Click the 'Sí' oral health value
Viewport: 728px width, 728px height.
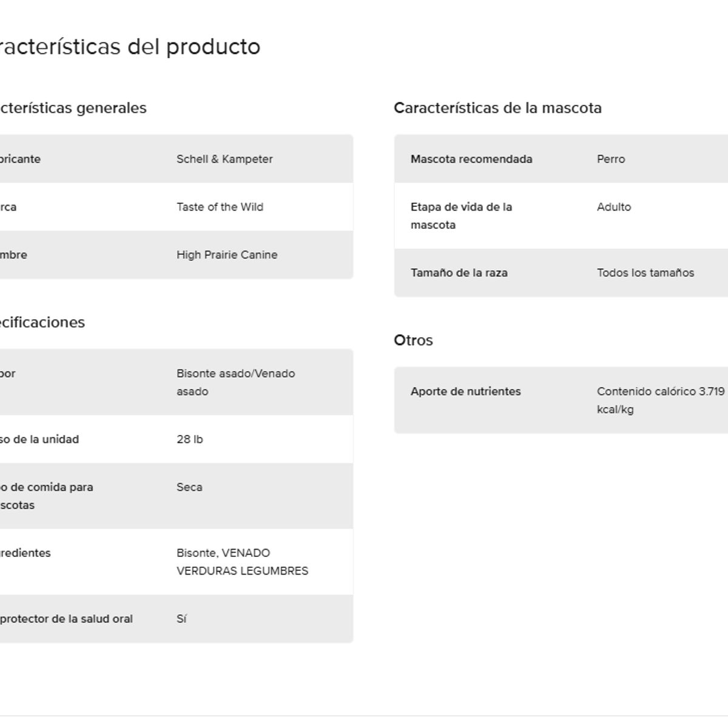tap(181, 619)
